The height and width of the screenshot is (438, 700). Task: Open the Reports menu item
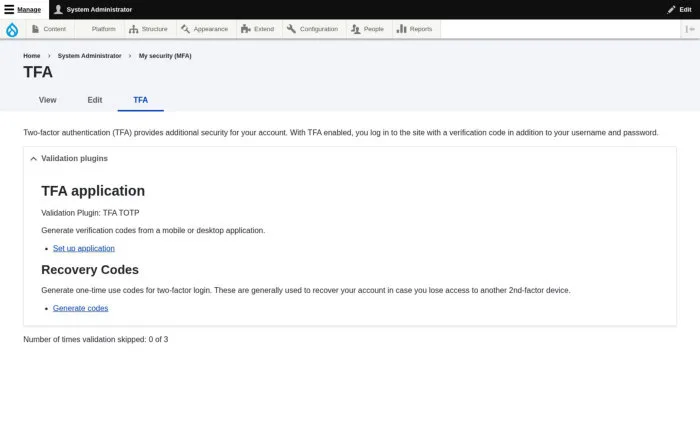click(x=421, y=29)
